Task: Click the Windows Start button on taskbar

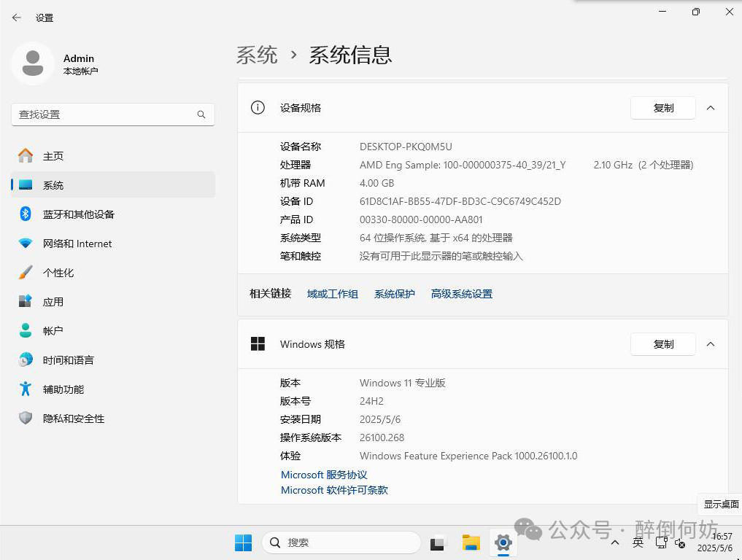Action: 243,542
